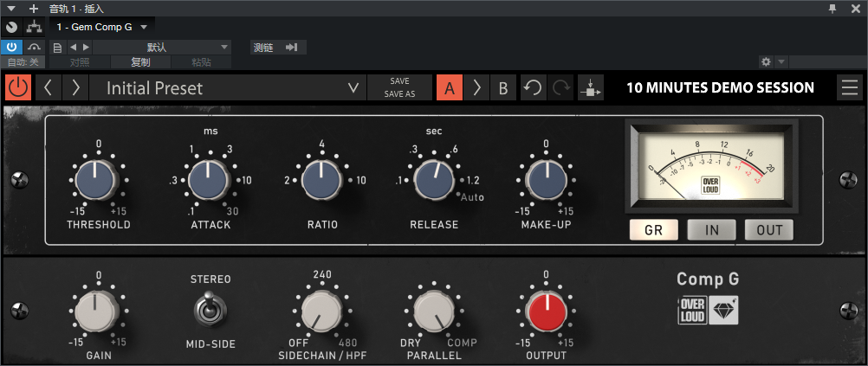Switch meter to GR mode
This screenshot has height=366, width=868.
(654, 230)
